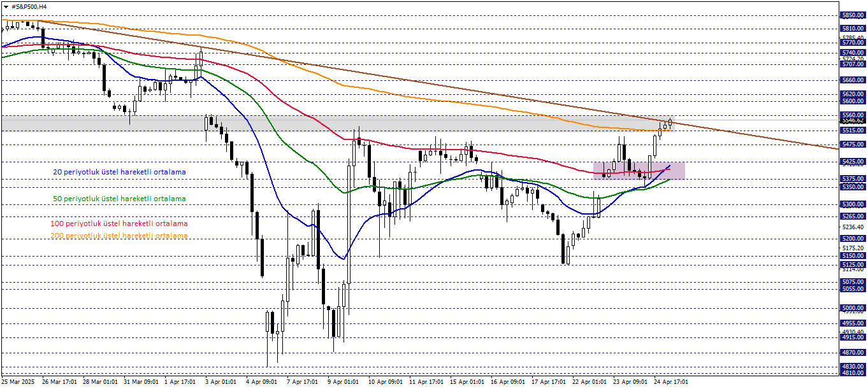
Task: Click the 24 Apr 17:01 time label
Action: [670, 382]
